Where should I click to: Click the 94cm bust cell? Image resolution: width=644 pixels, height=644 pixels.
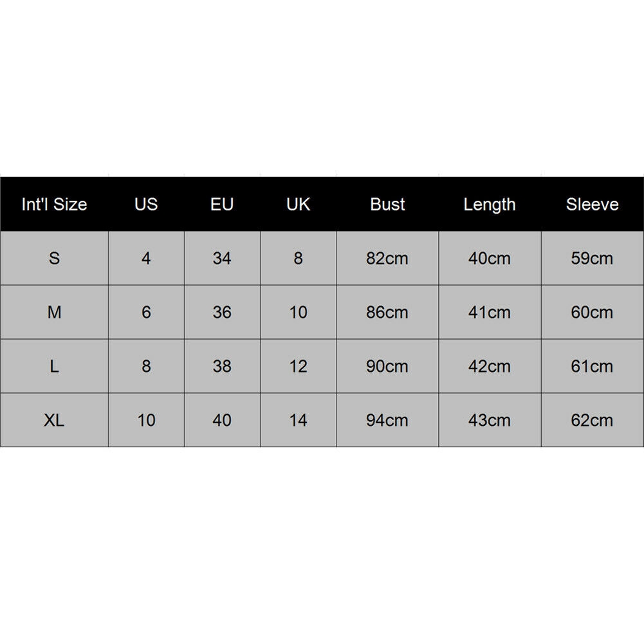point(387,421)
